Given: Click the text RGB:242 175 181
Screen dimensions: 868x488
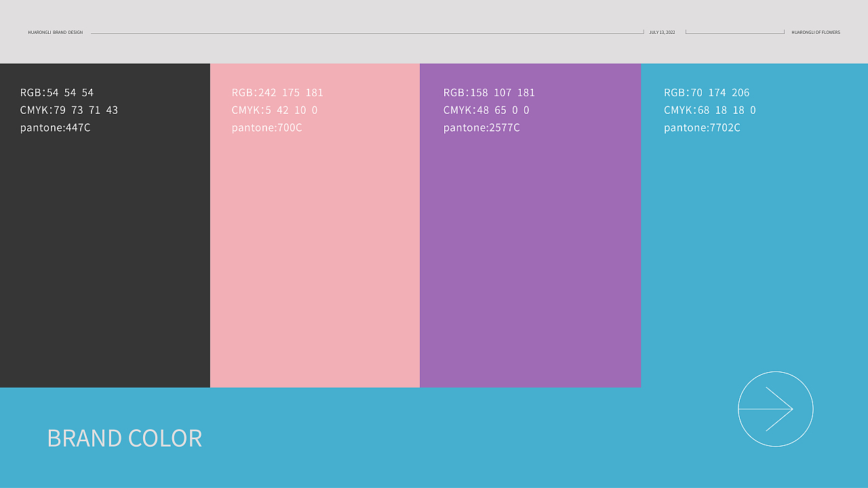Looking at the screenshot, I should pyautogui.click(x=277, y=92).
